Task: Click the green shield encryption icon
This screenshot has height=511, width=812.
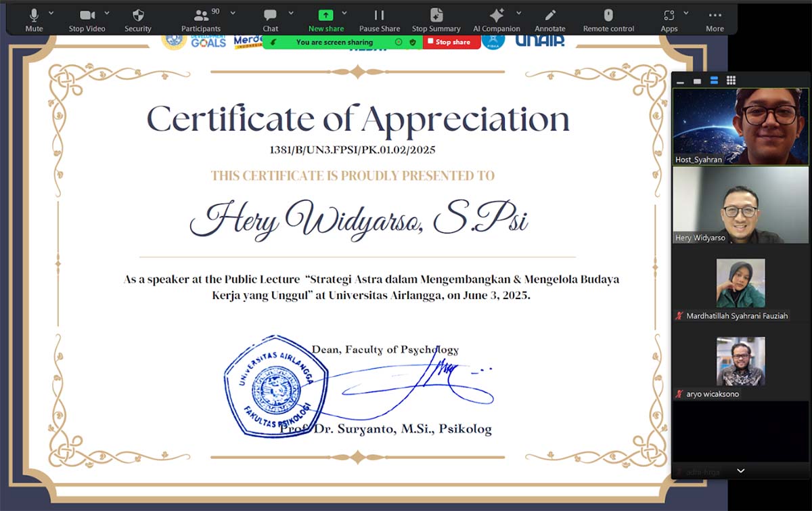Action: (411, 42)
